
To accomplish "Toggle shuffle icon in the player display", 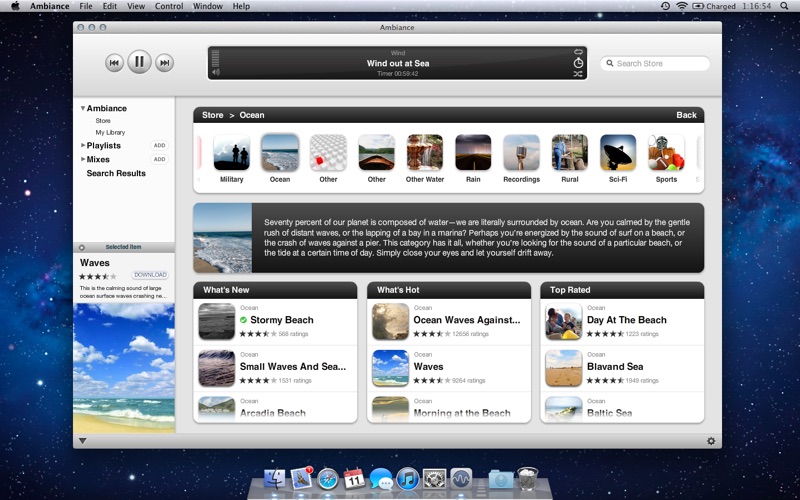I will coord(578,74).
